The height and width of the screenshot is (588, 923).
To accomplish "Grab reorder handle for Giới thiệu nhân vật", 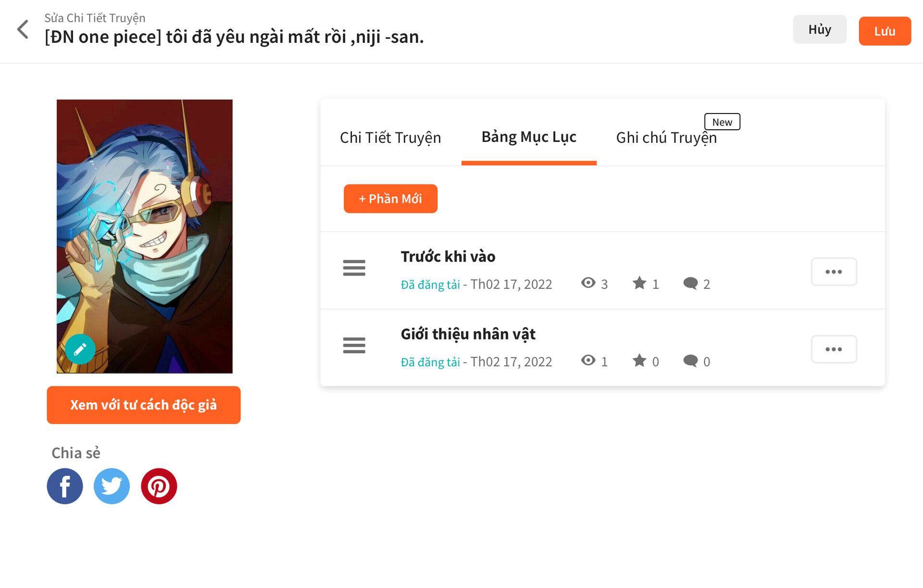I will coord(354,345).
